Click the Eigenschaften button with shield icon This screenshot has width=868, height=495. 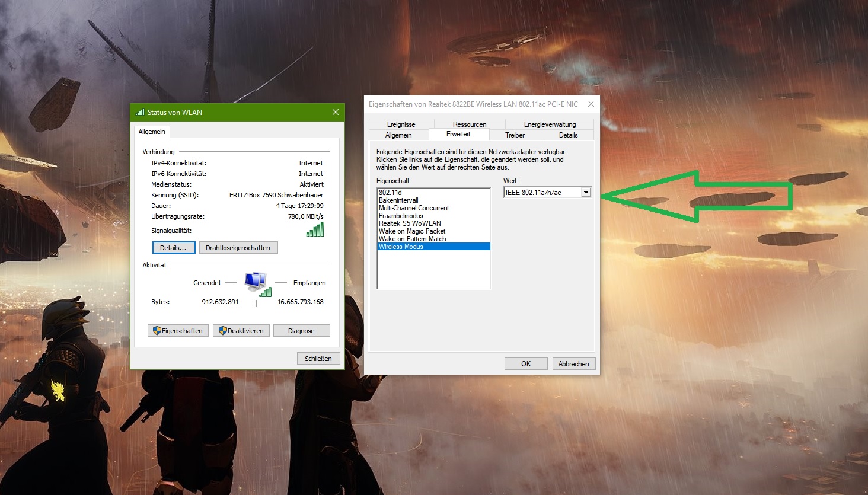click(x=178, y=331)
